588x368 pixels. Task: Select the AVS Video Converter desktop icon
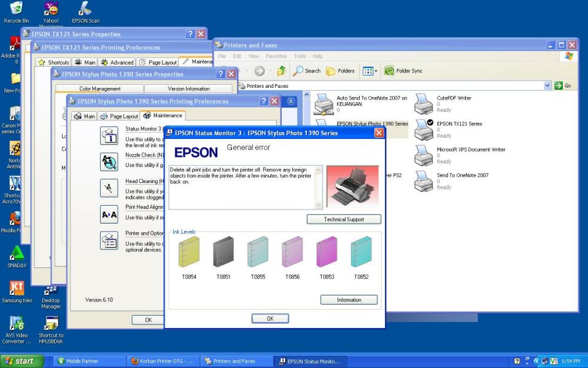pos(17,330)
